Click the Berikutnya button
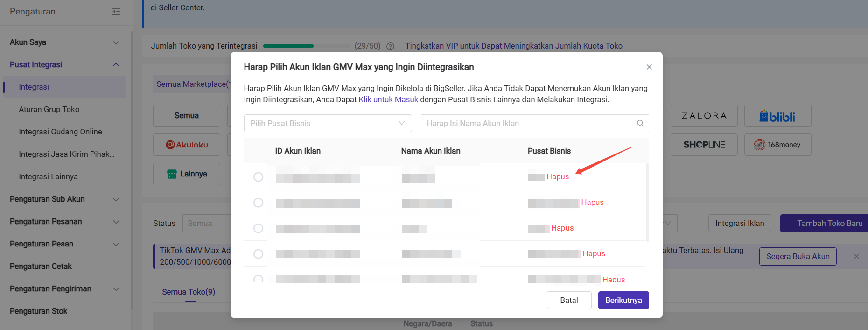The image size is (868, 330). click(623, 300)
